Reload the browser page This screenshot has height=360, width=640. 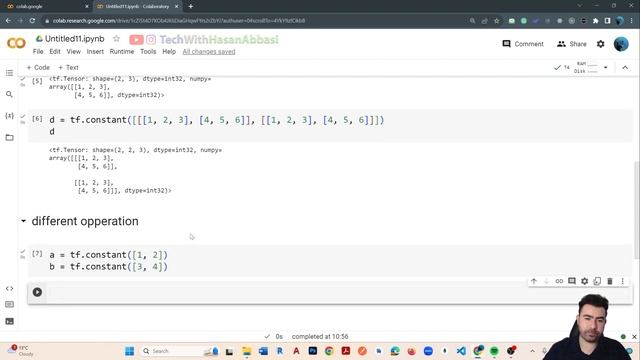(32, 20)
